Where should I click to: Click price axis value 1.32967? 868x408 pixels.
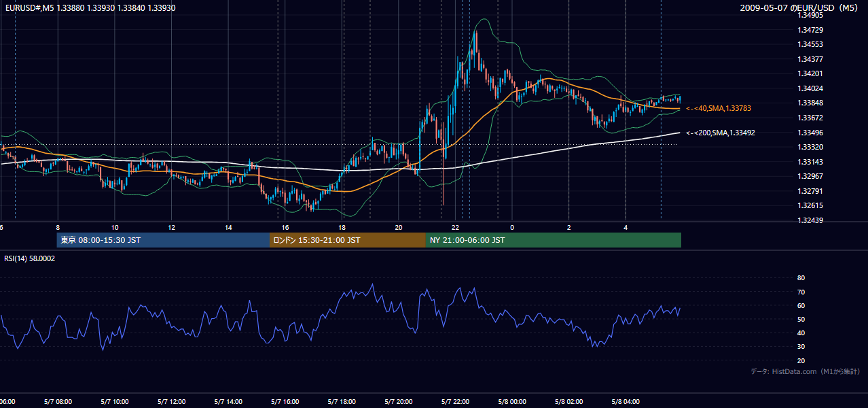click(810, 176)
